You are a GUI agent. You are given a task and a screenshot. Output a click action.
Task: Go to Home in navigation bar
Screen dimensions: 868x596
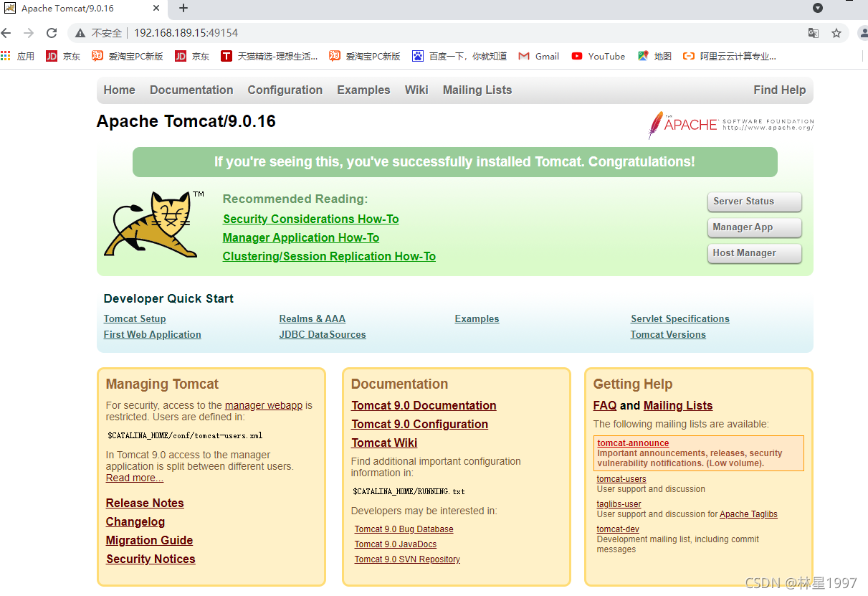click(x=119, y=90)
